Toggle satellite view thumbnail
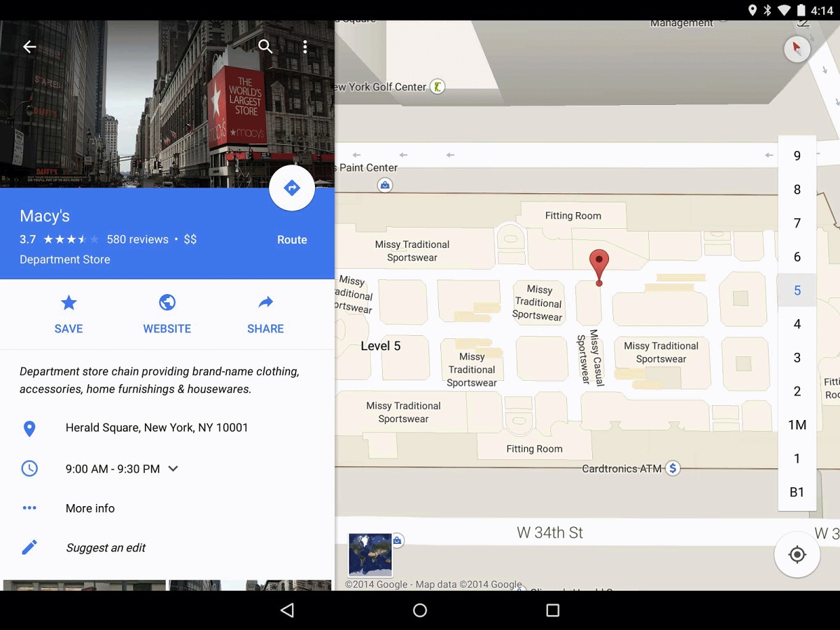This screenshot has height=630, width=840. tap(370, 554)
